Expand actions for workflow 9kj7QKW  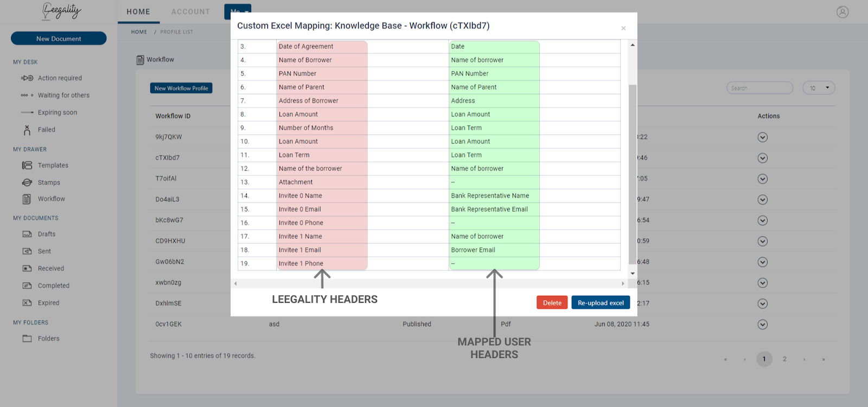pos(763,137)
